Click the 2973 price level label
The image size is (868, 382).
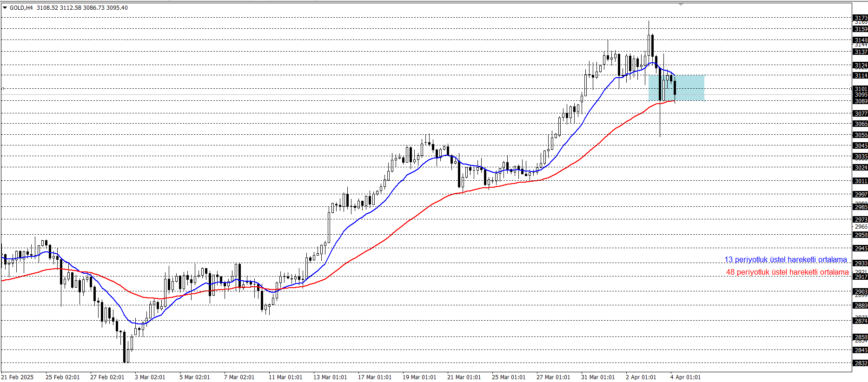pos(861,220)
